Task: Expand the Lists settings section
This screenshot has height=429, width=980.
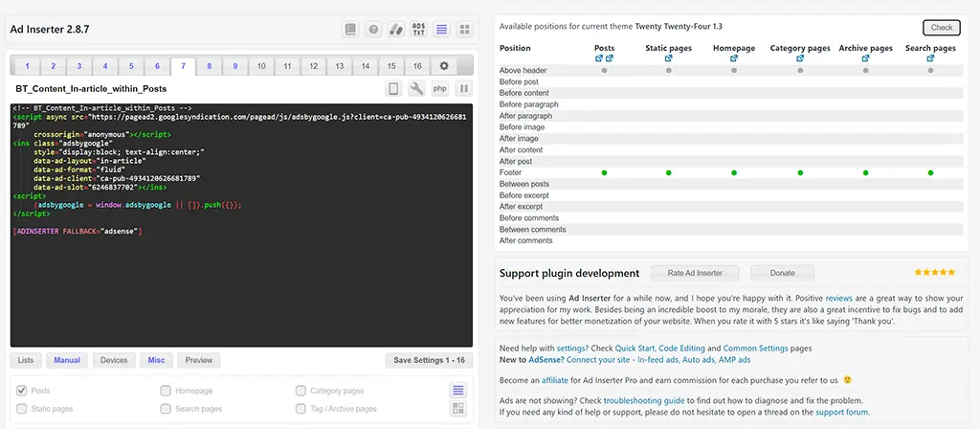Action: 26,361
